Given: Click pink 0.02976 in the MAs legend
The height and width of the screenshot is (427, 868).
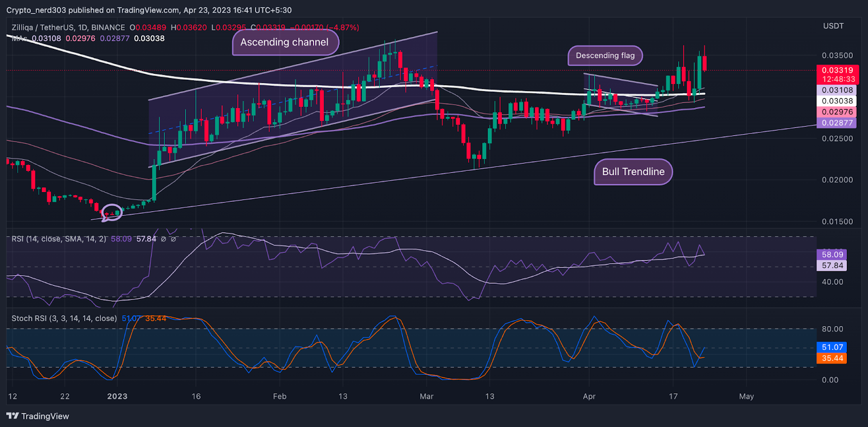Looking at the screenshot, I should [x=80, y=39].
